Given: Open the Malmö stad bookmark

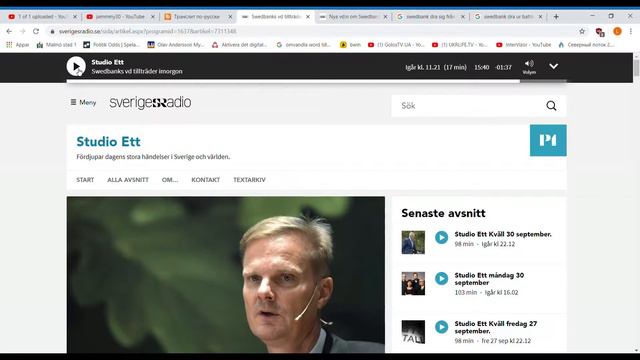Looking at the screenshot, I should 56,44.
